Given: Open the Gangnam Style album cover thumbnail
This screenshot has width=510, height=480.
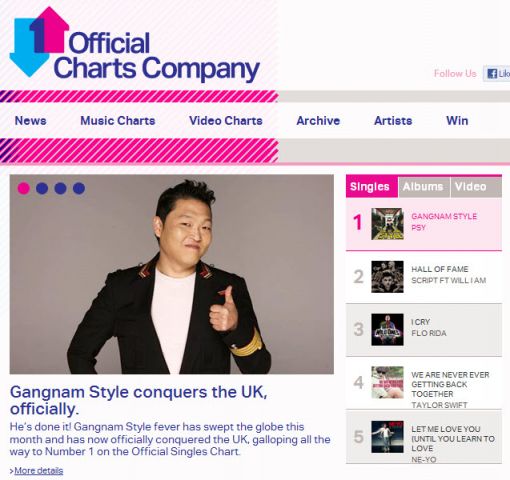Looking at the screenshot, I should [387, 224].
